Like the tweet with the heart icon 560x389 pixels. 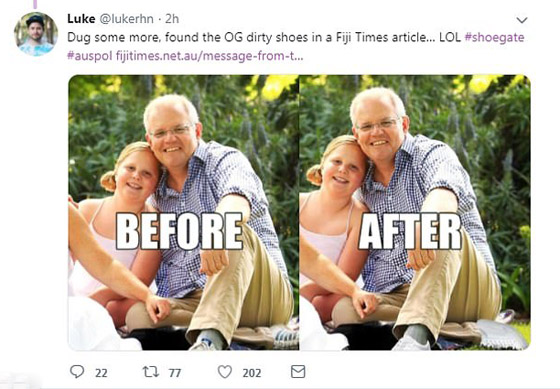coord(225,372)
